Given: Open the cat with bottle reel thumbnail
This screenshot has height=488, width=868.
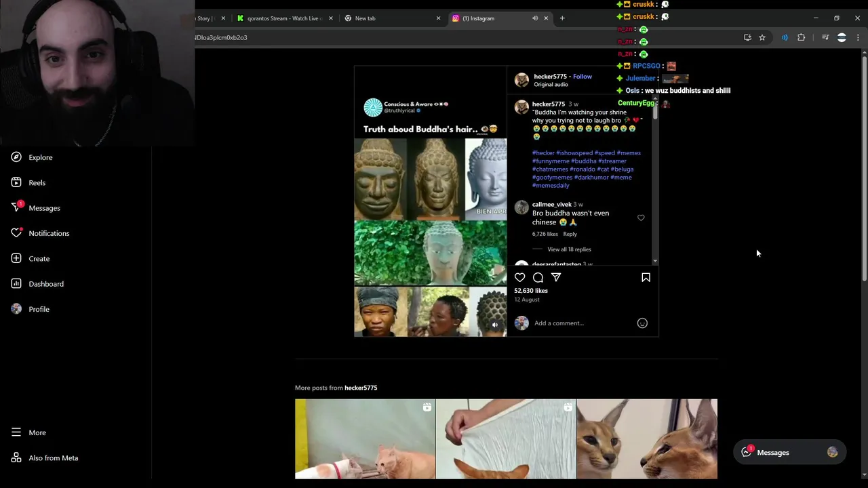Looking at the screenshot, I should [x=365, y=439].
